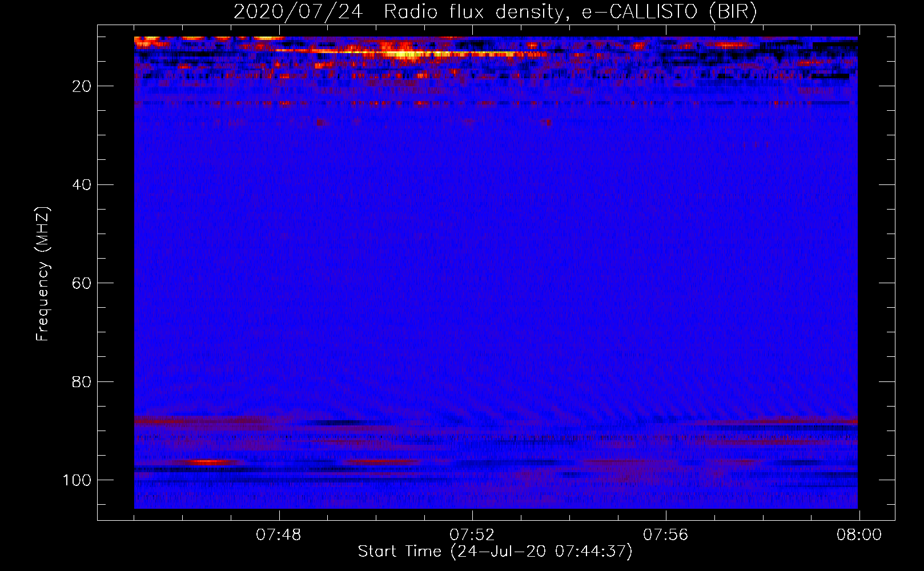Click the 07:52 time tick label
Image resolution: width=924 pixels, height=571 pixels.
pyautogui.click(x=472, y=535)
